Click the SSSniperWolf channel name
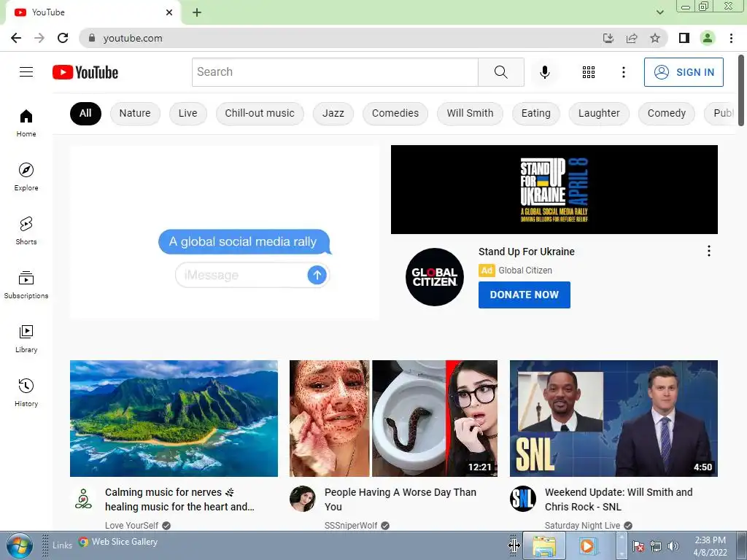This screenshot has height=560, width=747. tap(351, 525)
